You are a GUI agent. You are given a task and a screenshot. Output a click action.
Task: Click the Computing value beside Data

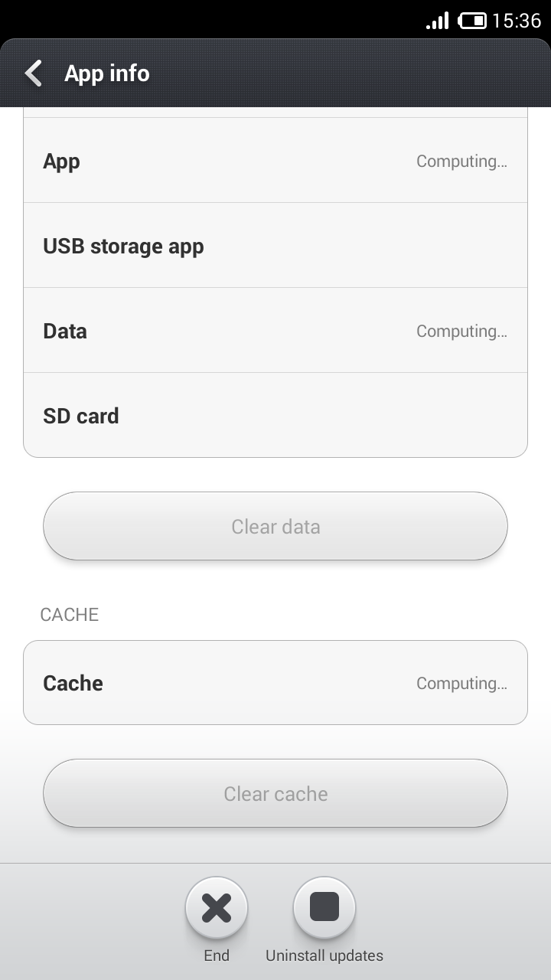pyautogui.click(x=461, y=332)
